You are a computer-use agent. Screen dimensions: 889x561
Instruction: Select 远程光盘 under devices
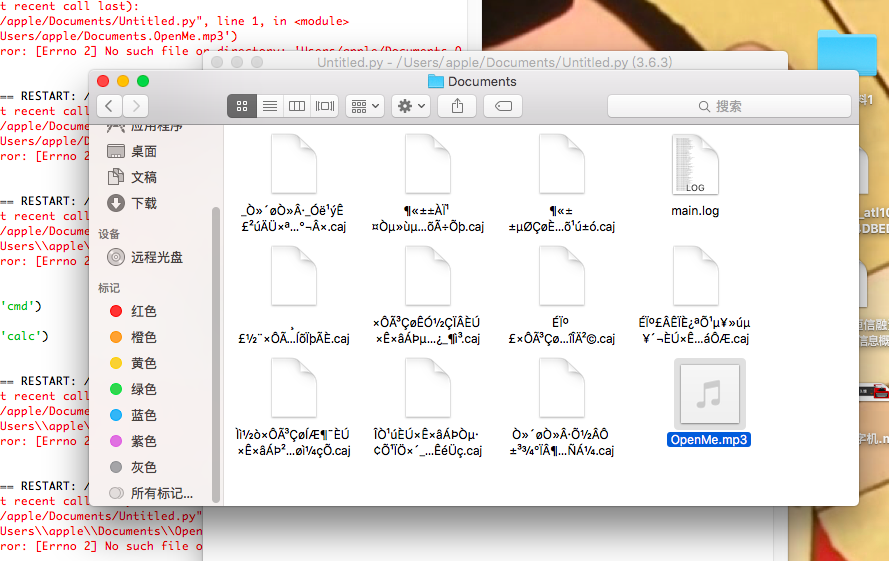156,257
